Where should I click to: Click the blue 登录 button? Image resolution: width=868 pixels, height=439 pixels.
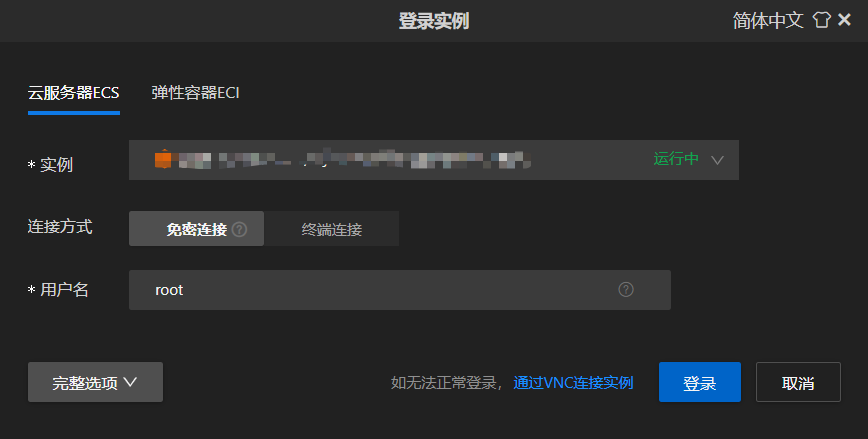click(700, 382)
